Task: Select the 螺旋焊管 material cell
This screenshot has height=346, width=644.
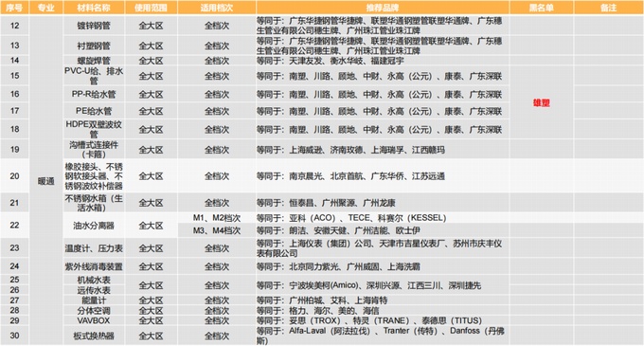Action: [94, 61]
